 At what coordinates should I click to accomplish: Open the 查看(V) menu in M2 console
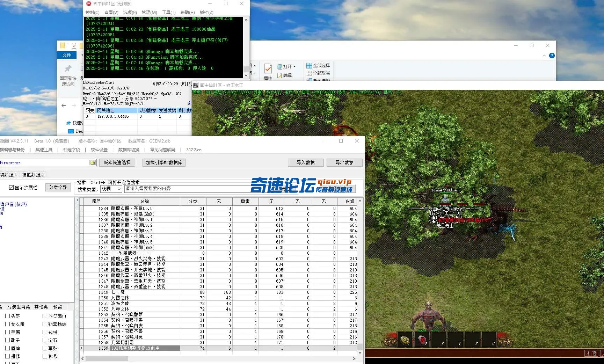tap(111, 12)
